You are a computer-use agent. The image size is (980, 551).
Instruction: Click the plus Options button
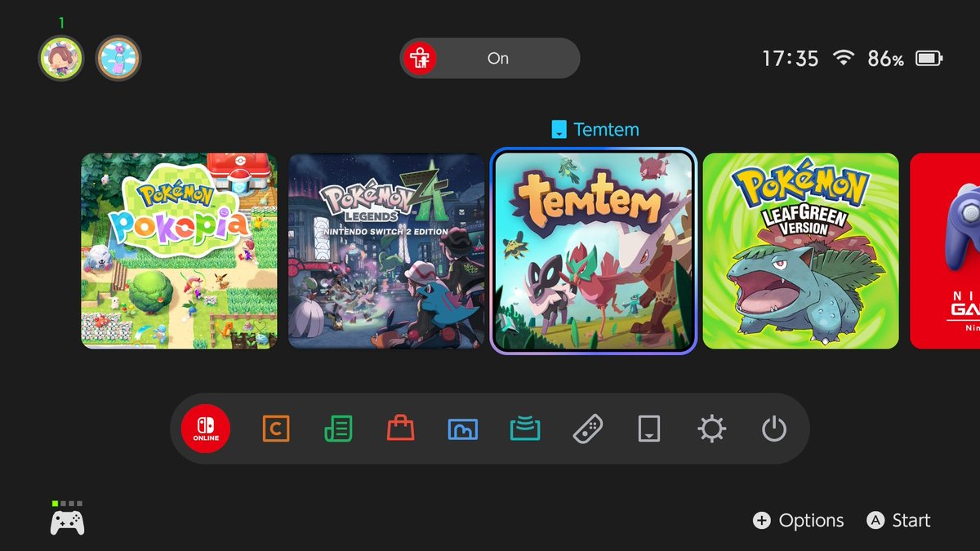point(798,521)
